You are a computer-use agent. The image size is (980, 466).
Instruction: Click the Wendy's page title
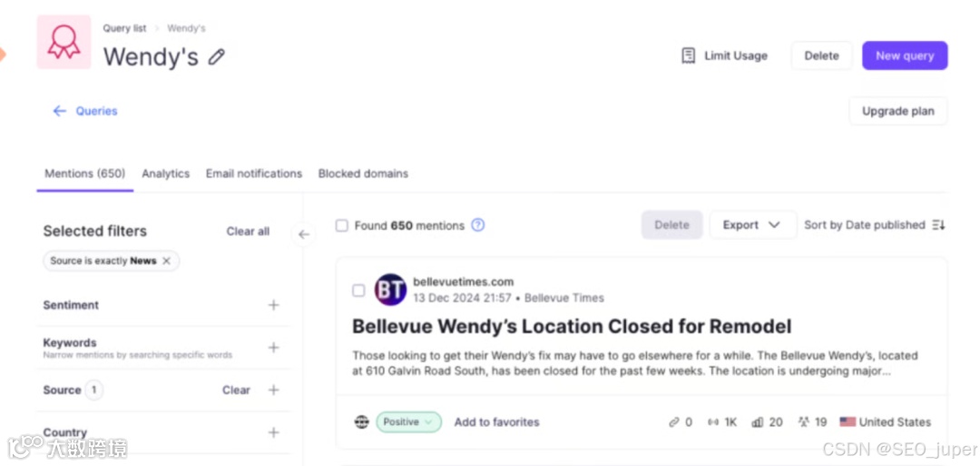(x=152, y=57)
